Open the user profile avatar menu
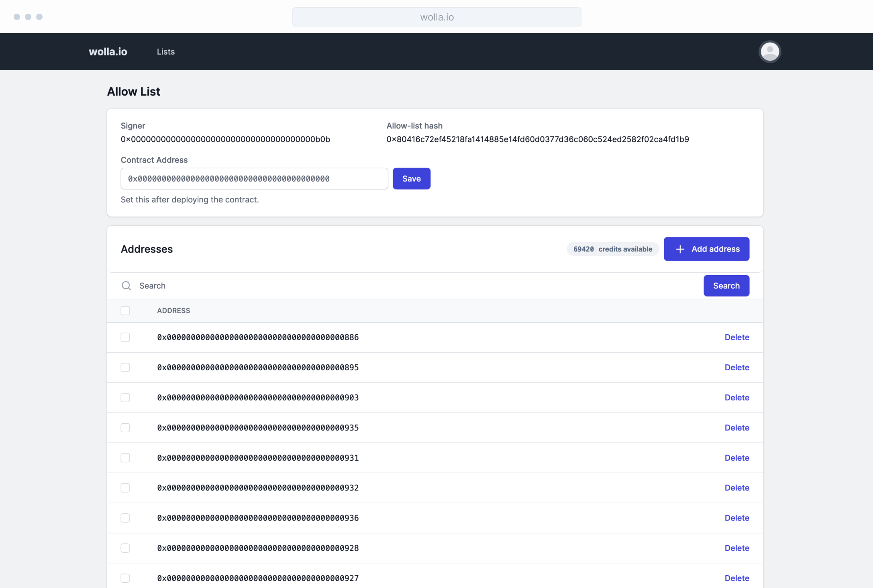Image resolution: width=873 pixels, height=588 pixels. 769,52
